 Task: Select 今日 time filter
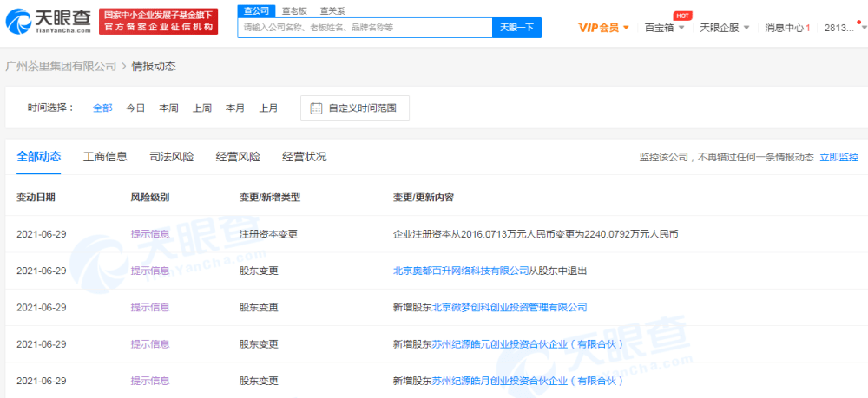135,108
